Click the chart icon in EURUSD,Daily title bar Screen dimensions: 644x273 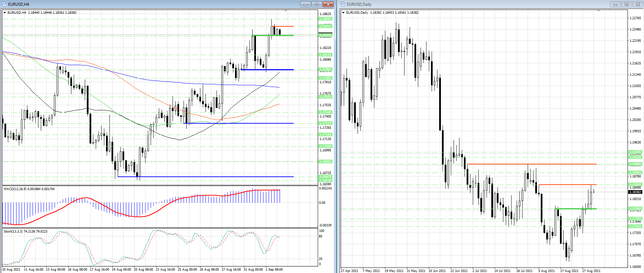click(343, 4)
